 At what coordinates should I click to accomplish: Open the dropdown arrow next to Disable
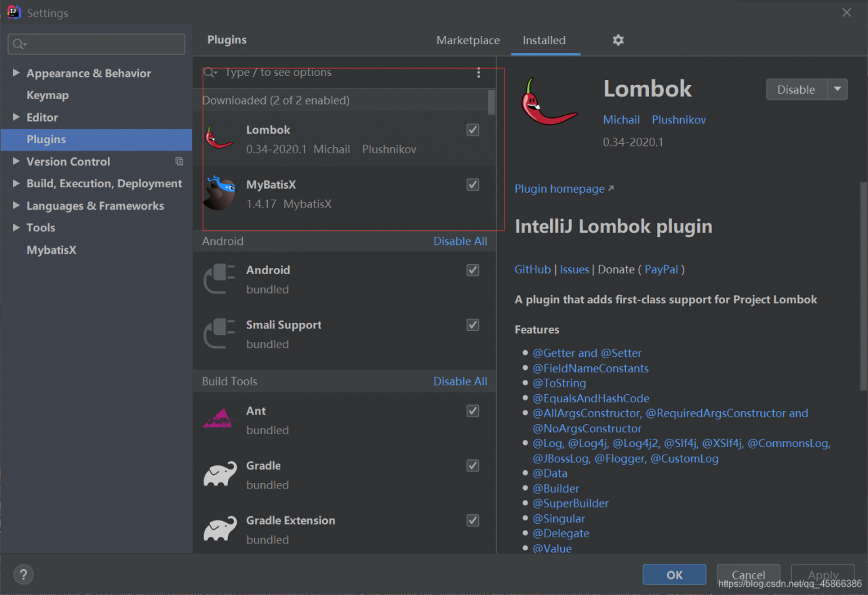837,90
